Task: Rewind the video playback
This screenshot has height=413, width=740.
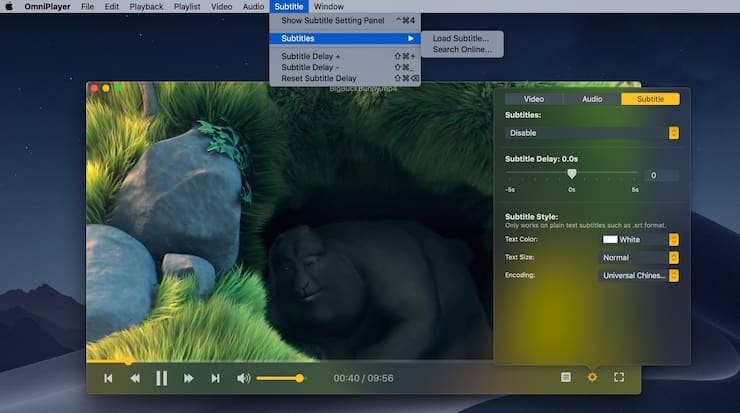Action: coord(135,378)
